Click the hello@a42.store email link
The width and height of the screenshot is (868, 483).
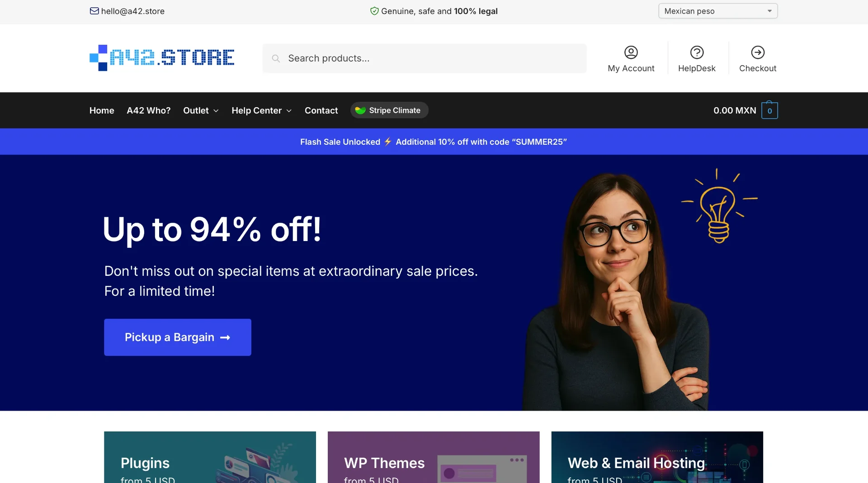click(x=133, y=11)
